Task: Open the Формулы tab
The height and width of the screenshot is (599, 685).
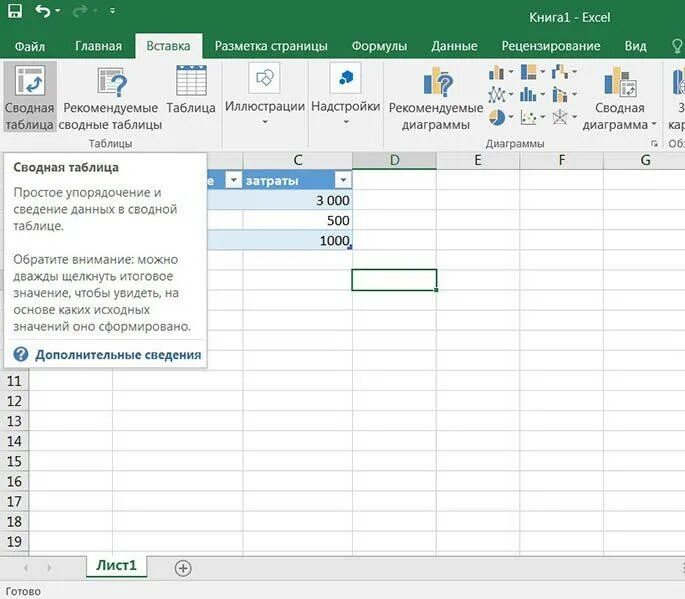Action: (379, 46)
